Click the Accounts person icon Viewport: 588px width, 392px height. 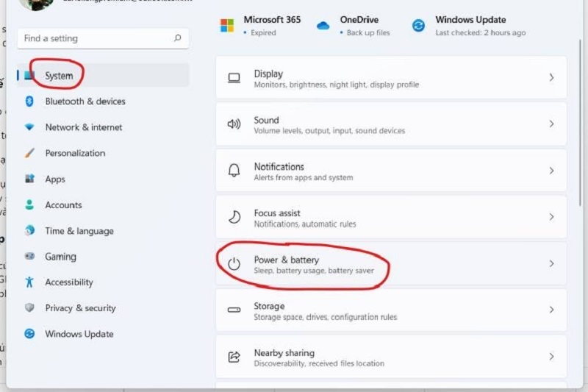(x=29, y=204)
